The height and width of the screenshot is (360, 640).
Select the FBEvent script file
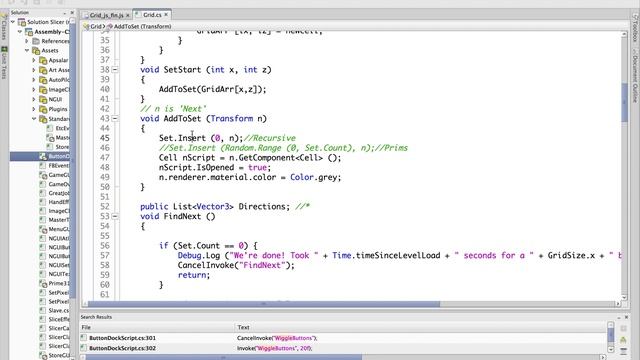55,166
